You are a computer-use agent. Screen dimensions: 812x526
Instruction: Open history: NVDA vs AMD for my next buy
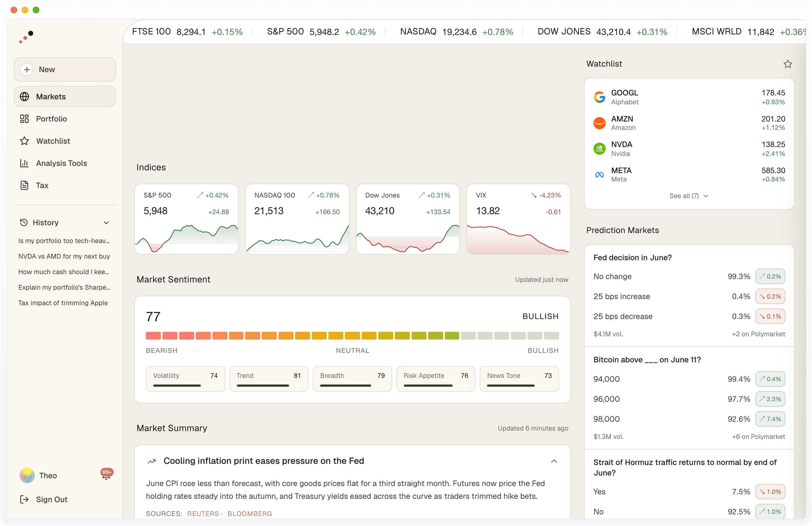pos(64,256)
